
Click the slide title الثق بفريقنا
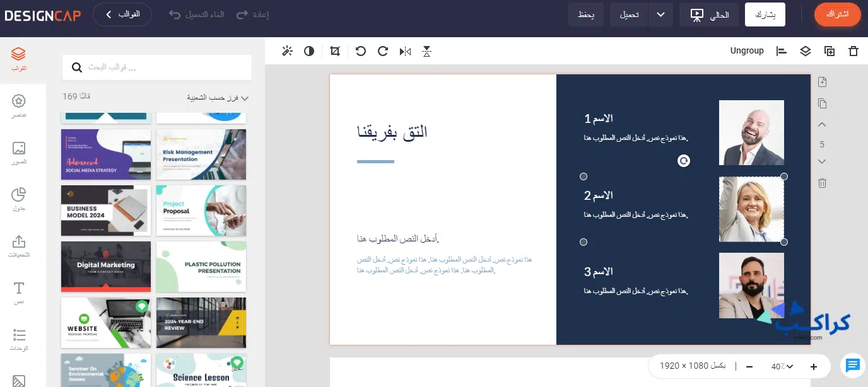392,132
